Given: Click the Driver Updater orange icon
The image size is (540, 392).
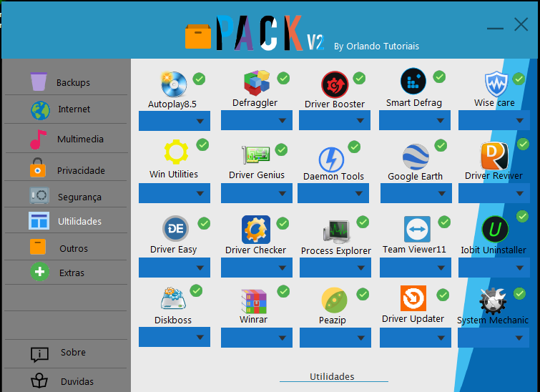Looking at the screenshot, I should pyautogui.click(x=413, y=298).
